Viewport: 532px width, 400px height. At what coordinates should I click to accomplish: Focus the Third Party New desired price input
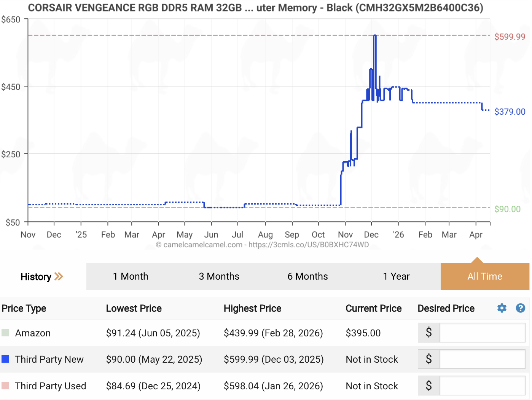click(482, 359)
